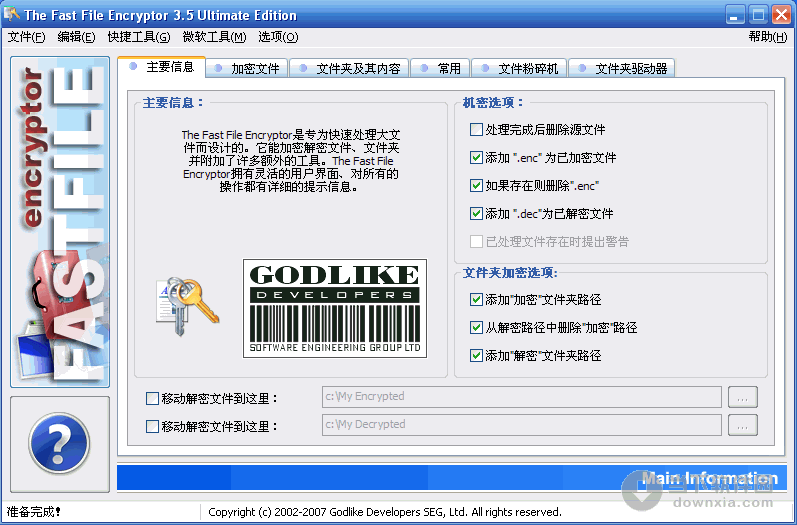797x525 pixels.
Task: Click the application icon in title bar
Action: pyautogui.click(x=11, y=14)
